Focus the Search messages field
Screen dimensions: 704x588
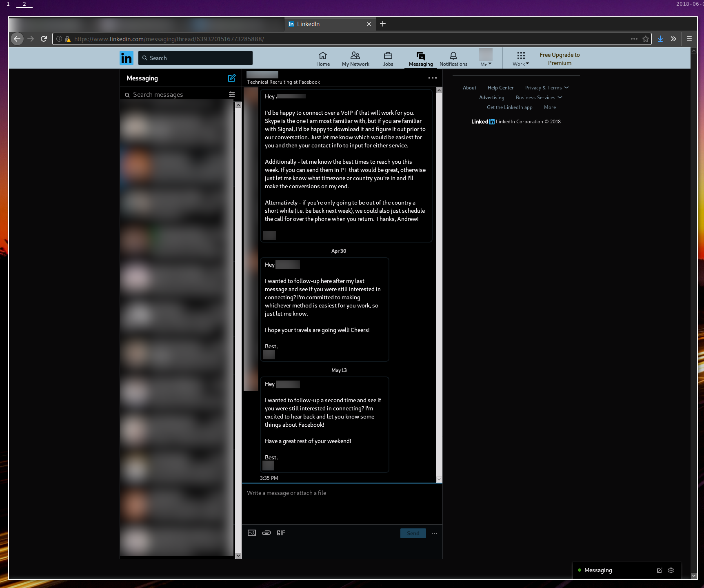(x=175, y=94)
